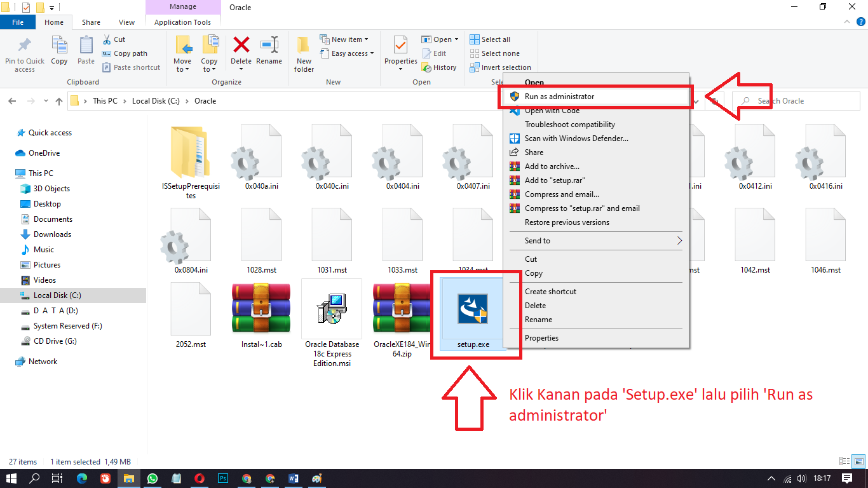The height and width of the screenshot is (488, 868).
Task: Open the Action Center notifications icon
Action: coord(847,478)
